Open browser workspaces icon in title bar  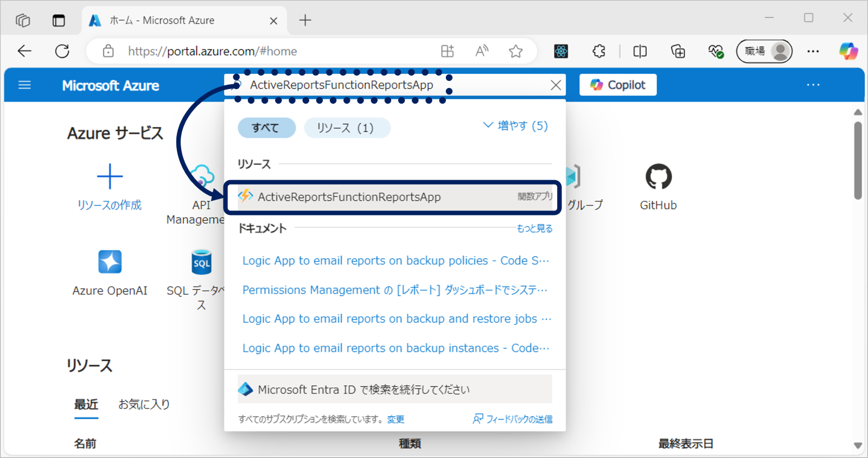pyautogui.click(x=23, y=21)
